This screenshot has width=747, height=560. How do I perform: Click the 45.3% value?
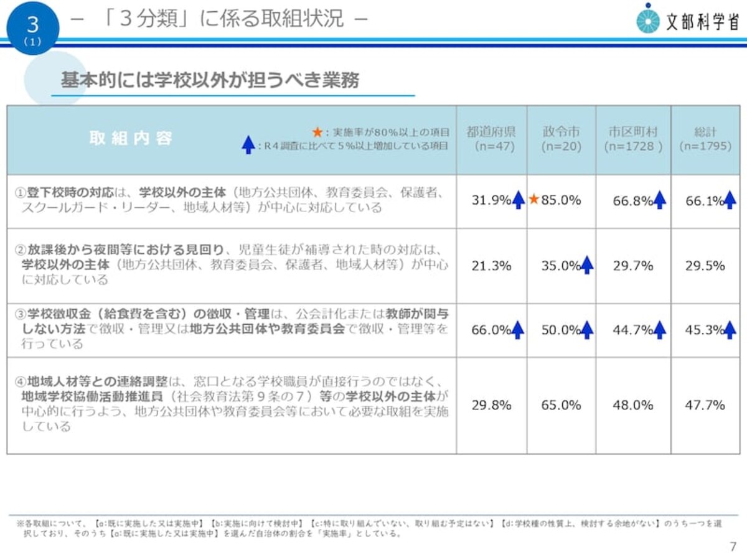pyautogui.click(x=704, y=330)
